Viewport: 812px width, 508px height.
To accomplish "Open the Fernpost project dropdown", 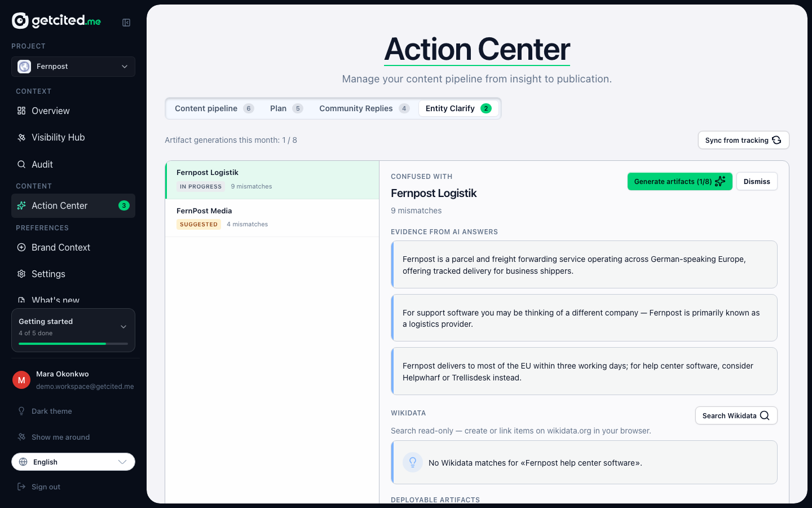I will 73,67.
